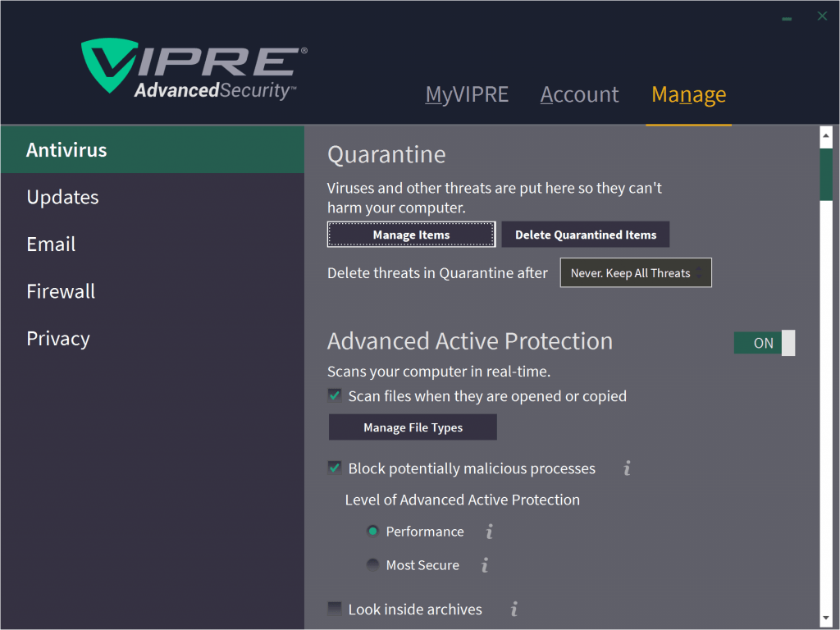Close the VIPRE window
Viewport: 840px width, 630px height.
click(822, 16)
